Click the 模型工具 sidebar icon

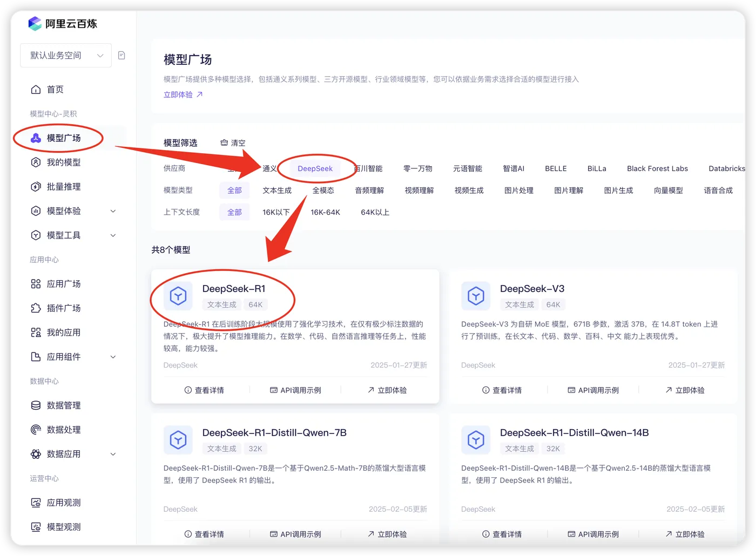(x=36, y=235)
